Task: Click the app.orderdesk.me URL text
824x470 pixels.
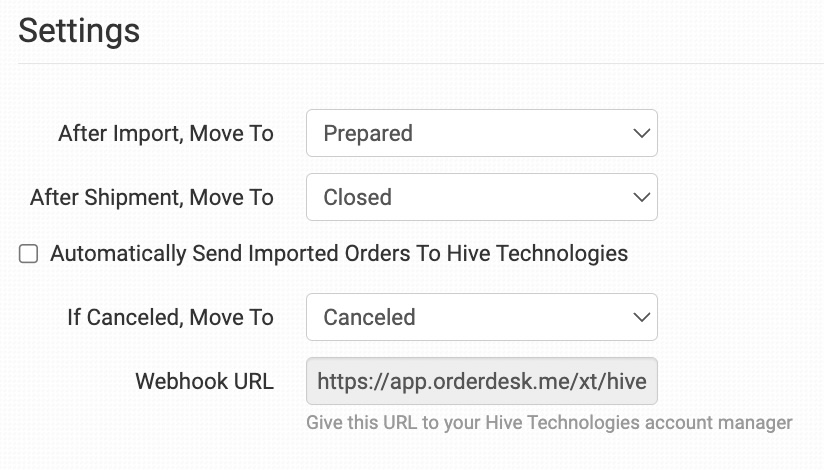Action: tap(481, 381)
